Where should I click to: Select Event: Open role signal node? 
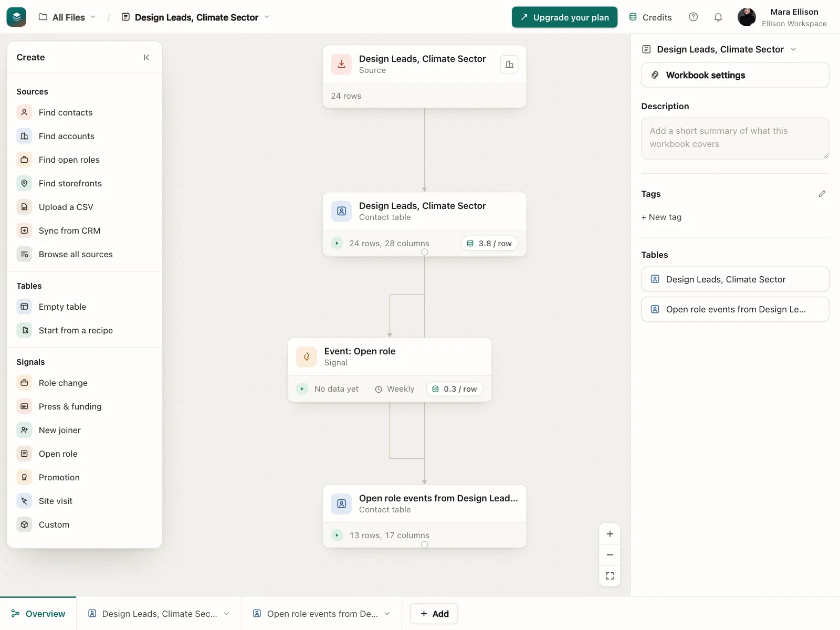[390, 370]
